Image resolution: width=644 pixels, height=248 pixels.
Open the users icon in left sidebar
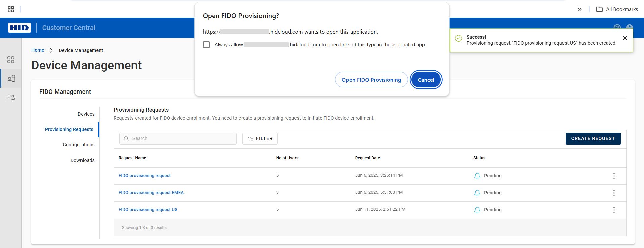click(x=11, y=97)
